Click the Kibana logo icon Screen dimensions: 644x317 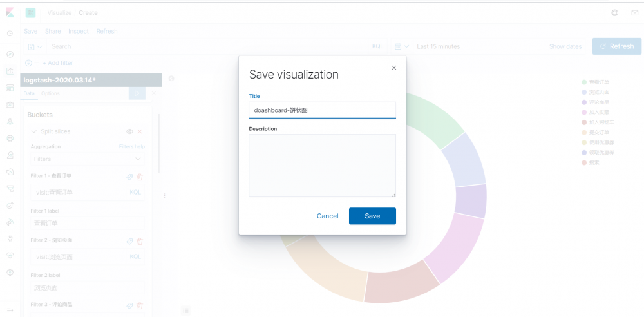coord(10,12)
